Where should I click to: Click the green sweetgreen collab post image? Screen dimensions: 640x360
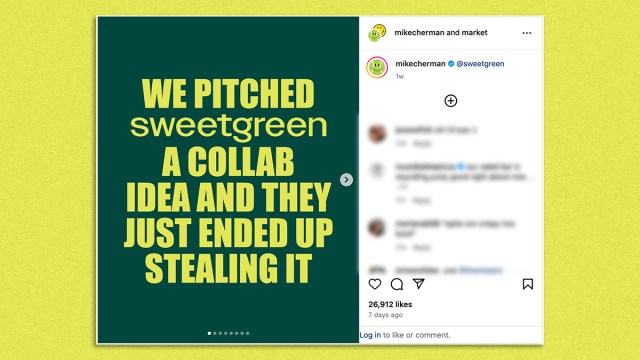[x=228, y=180]
